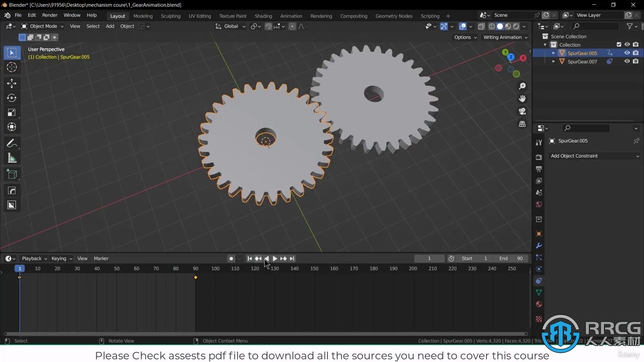Expand SpurGear.005 tree item
The height and width of the screenshot is (362, 644).
(553, 53)
